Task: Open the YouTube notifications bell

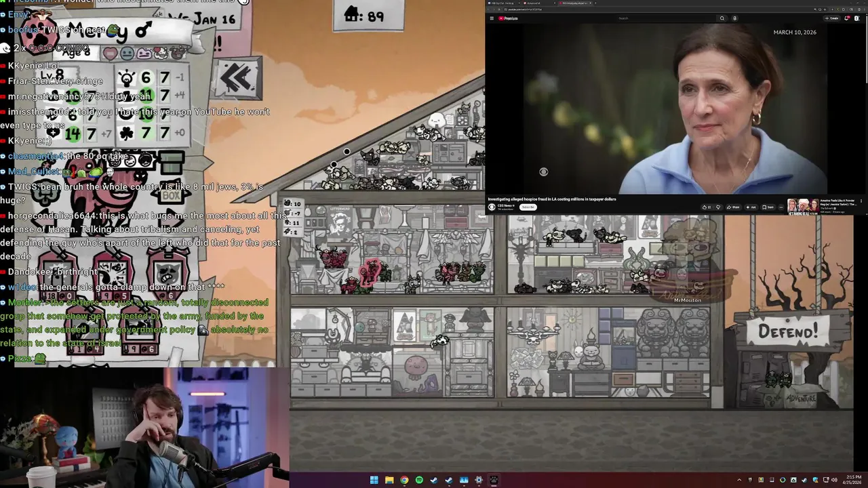Action: pyautogui.click(x=846, y=18)
